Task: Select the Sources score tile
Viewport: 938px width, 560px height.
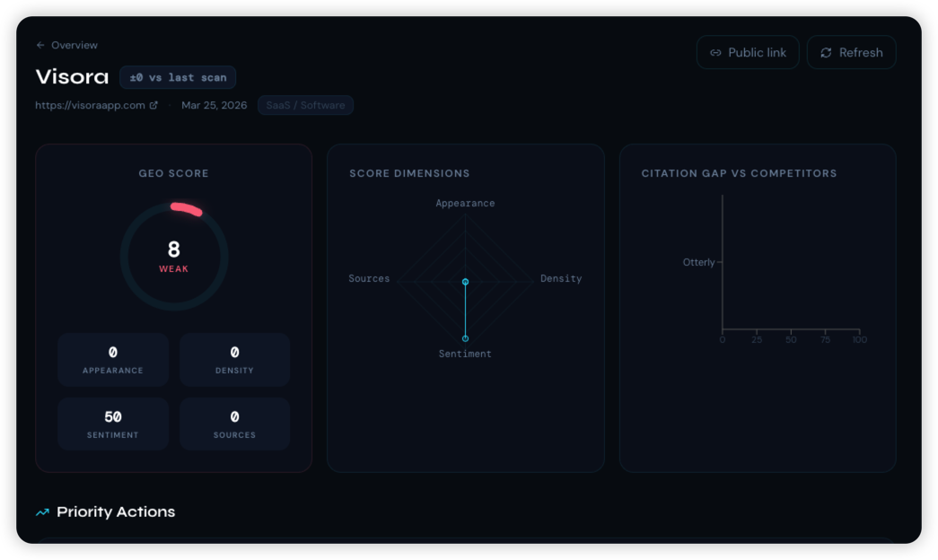Action: (234, 424)
